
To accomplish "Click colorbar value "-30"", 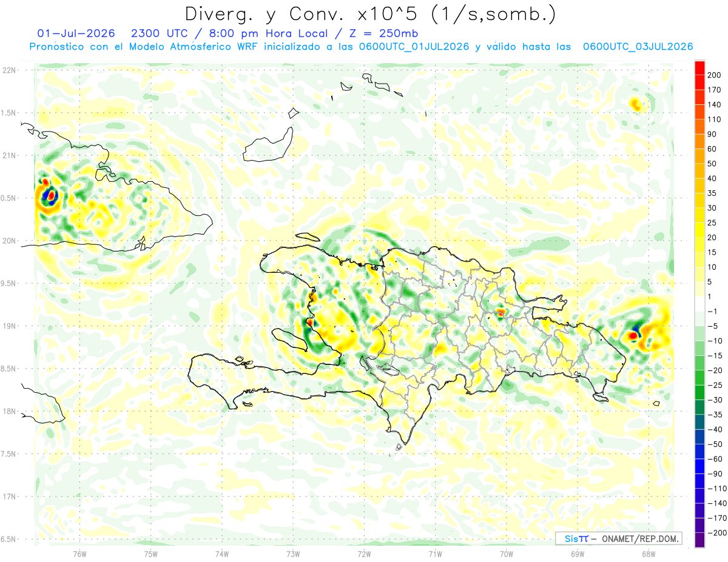I will [x=714, y=400].
